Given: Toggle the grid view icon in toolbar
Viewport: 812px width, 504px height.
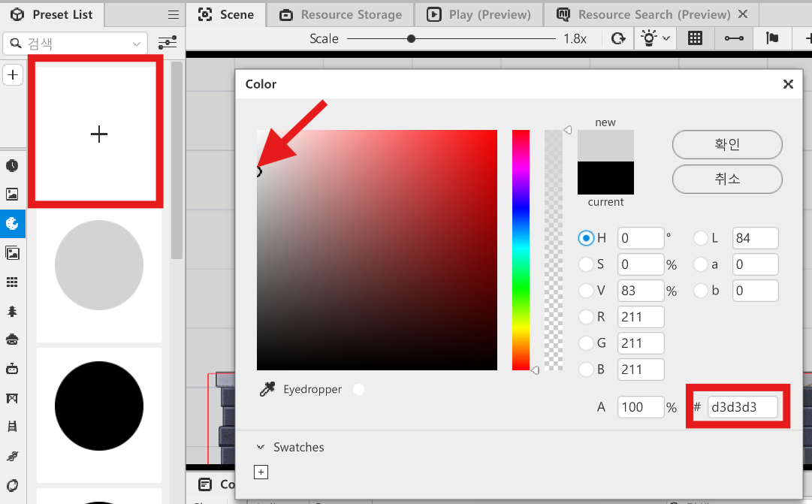Looking at the screenshot, I should (695, 38).
